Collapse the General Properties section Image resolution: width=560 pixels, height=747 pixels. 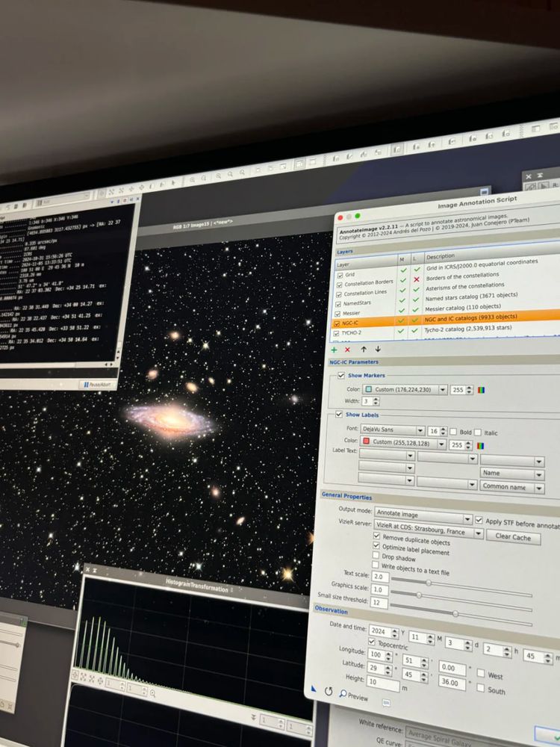[x=346, y=496]
